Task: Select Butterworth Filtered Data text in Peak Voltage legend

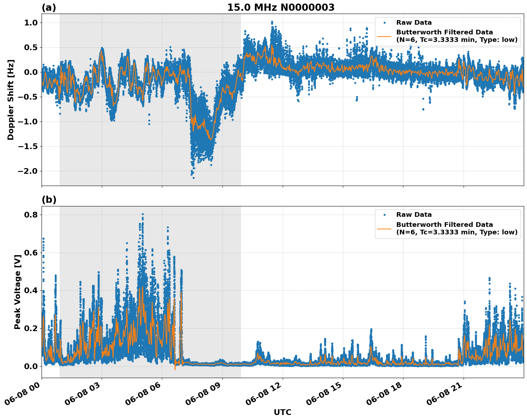Action: pyautogui.click(x=444, y=225)
